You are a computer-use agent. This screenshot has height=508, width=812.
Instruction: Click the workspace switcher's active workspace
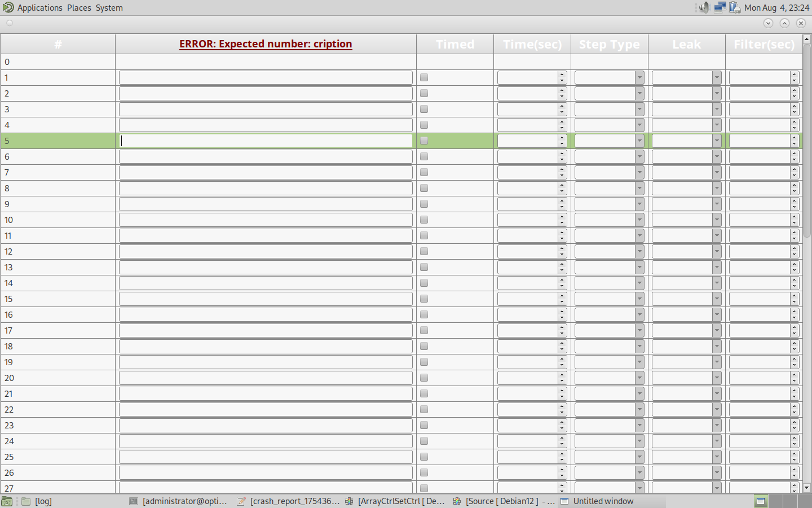click(x=761, y=501)
